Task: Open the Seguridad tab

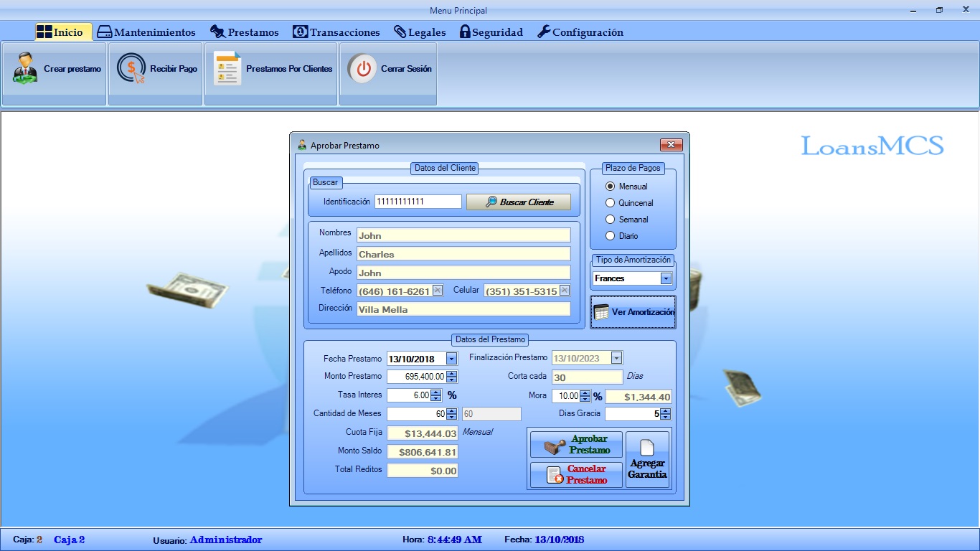Action: 491,32
